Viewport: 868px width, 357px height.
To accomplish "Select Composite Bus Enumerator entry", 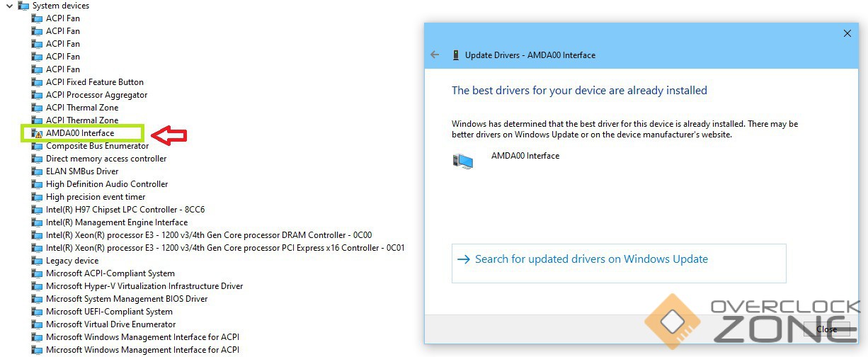I will tap(98, 146).
